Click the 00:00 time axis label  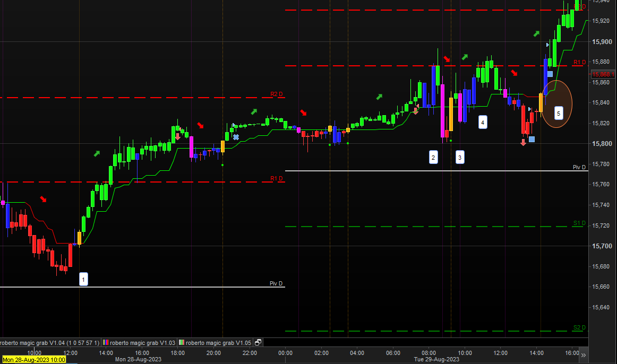click(285, 353)
